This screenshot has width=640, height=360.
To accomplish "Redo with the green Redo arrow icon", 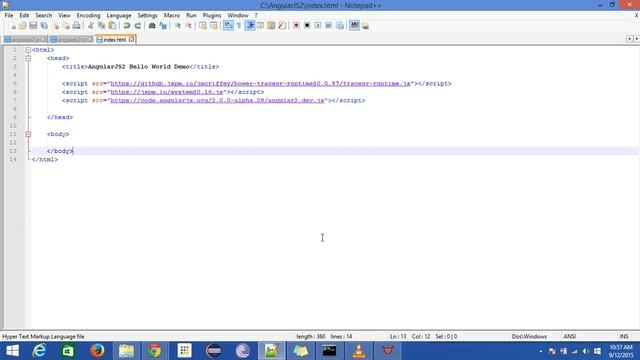I will point(138,26).
